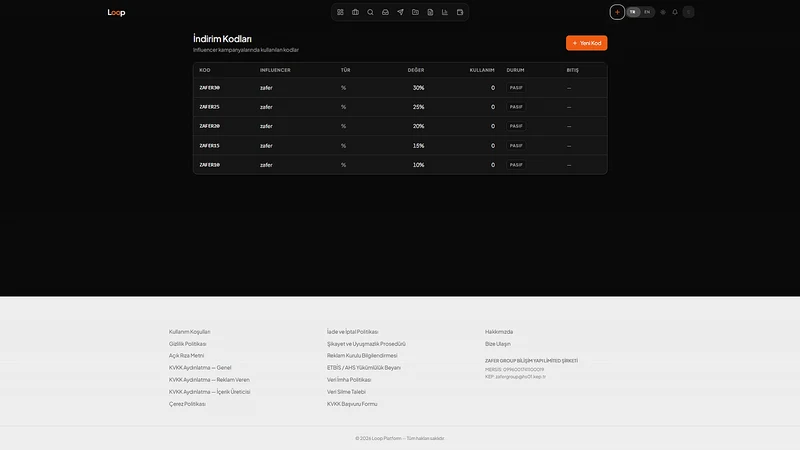Open the bar chart analytics icon

(x=445, y=12)
